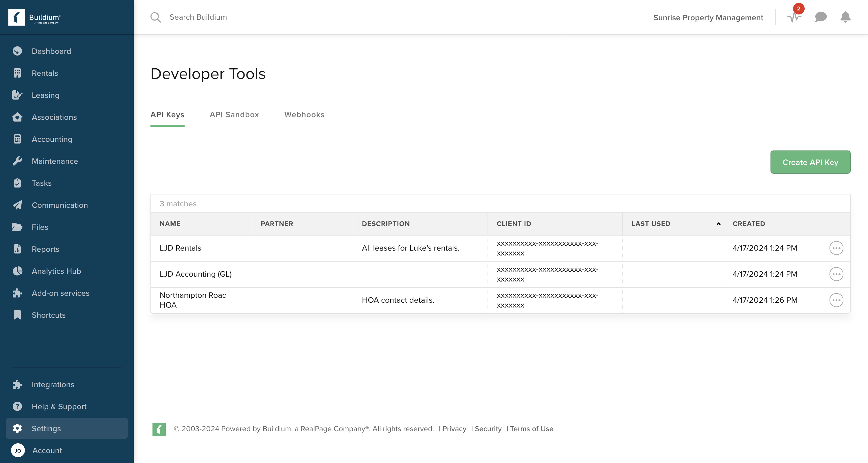Click Sunrise Property Management company name
This screenshot has width=868, height=463.
[x=708, y=18]
